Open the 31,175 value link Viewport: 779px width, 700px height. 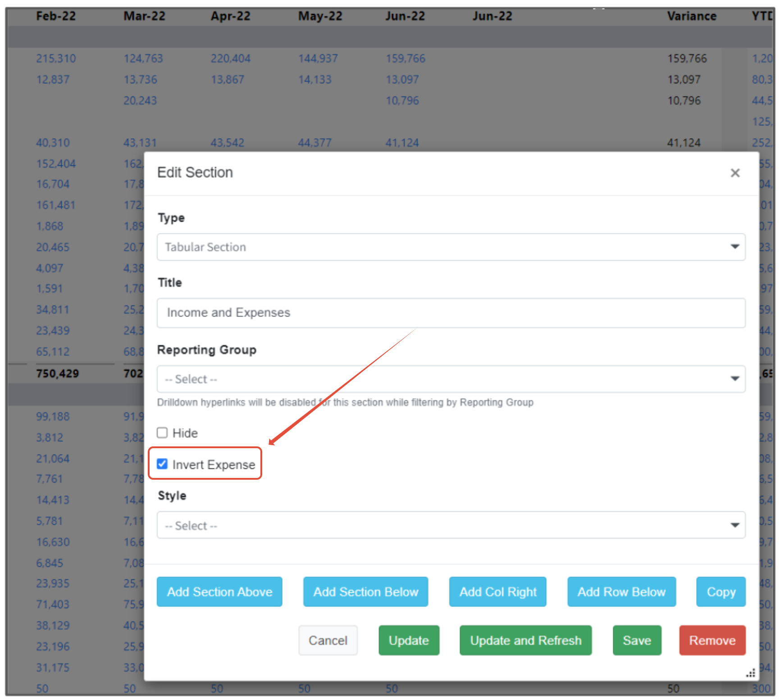pyautogui.click(x=53, y=668)
